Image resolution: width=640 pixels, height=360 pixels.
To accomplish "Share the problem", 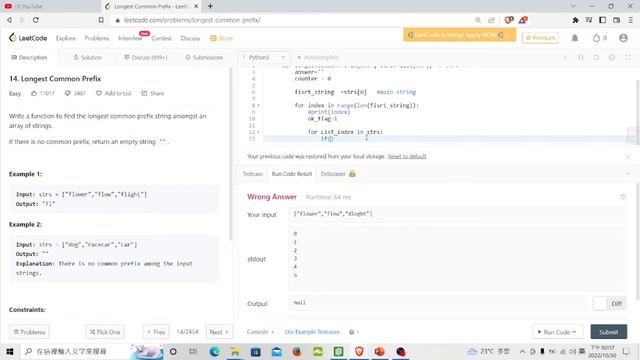I will 153,93.
